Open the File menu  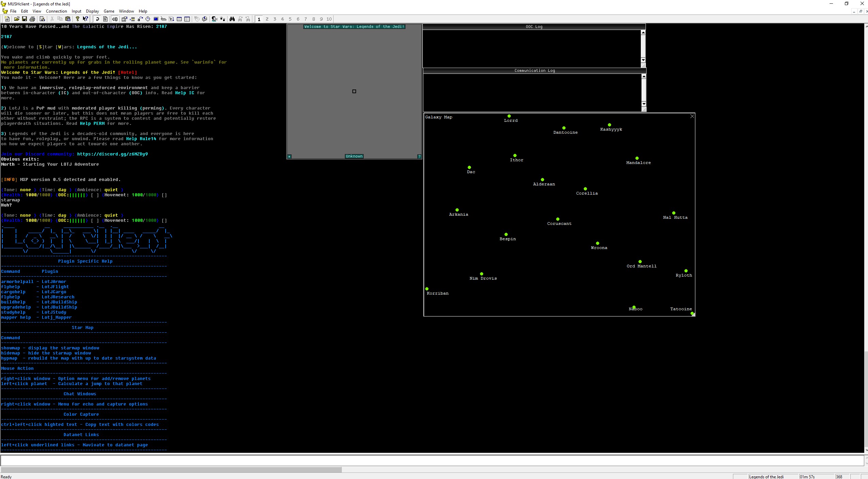click(x=13, y=11)
